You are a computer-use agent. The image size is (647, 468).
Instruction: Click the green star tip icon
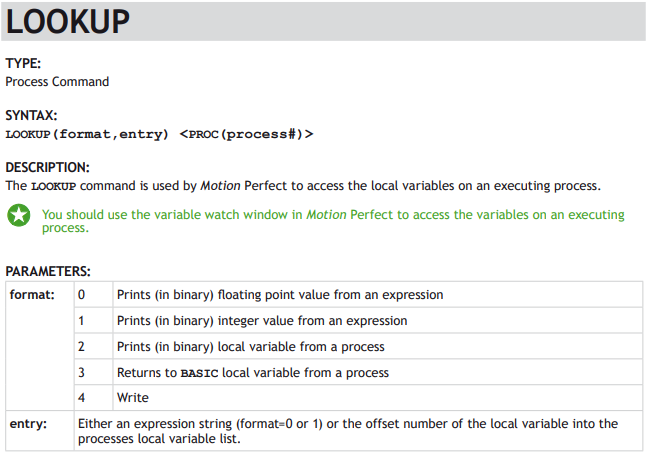19,215
